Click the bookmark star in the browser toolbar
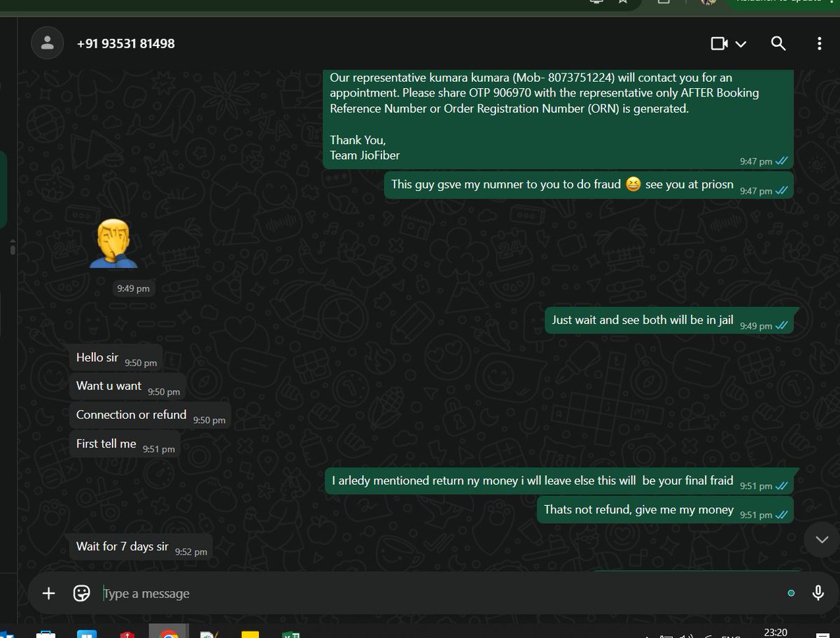840x638 pixels. [622, 3]
